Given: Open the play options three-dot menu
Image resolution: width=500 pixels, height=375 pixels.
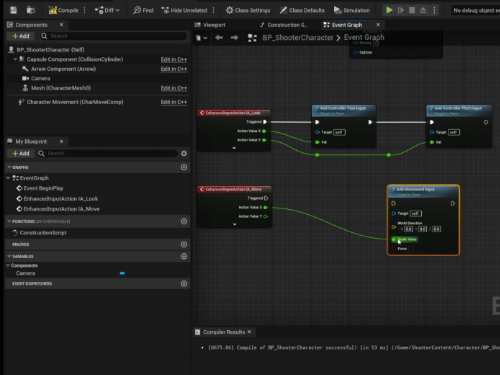Looking at the screenshot, I should [434, 10].
